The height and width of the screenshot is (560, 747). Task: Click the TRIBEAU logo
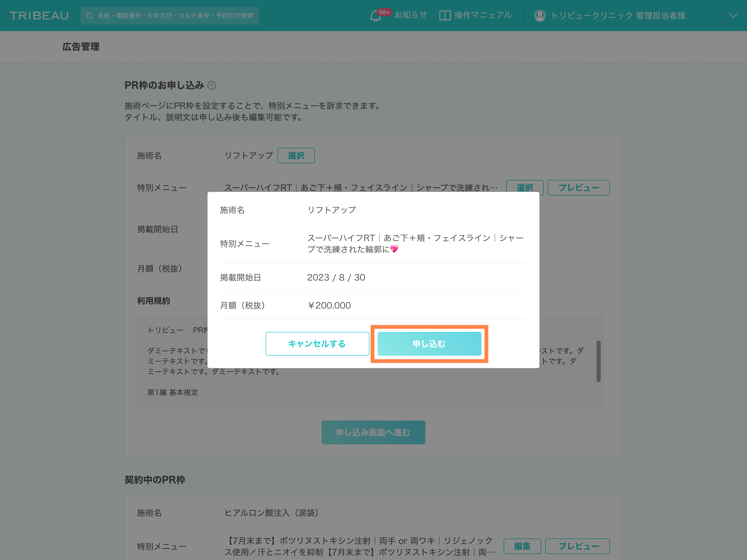(x=39, y=16)
